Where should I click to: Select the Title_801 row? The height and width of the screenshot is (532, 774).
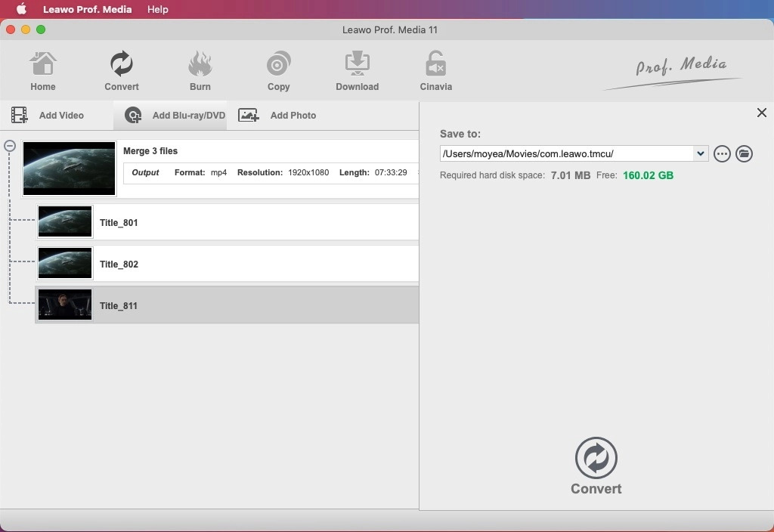tap(227, 222)
